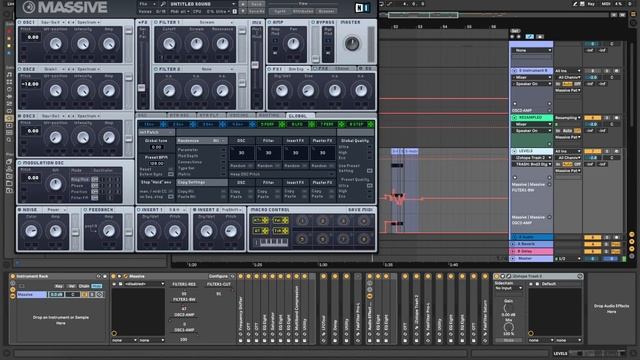
Task: Toggle Filter 2 on/off
Action: tap(156, 69)
